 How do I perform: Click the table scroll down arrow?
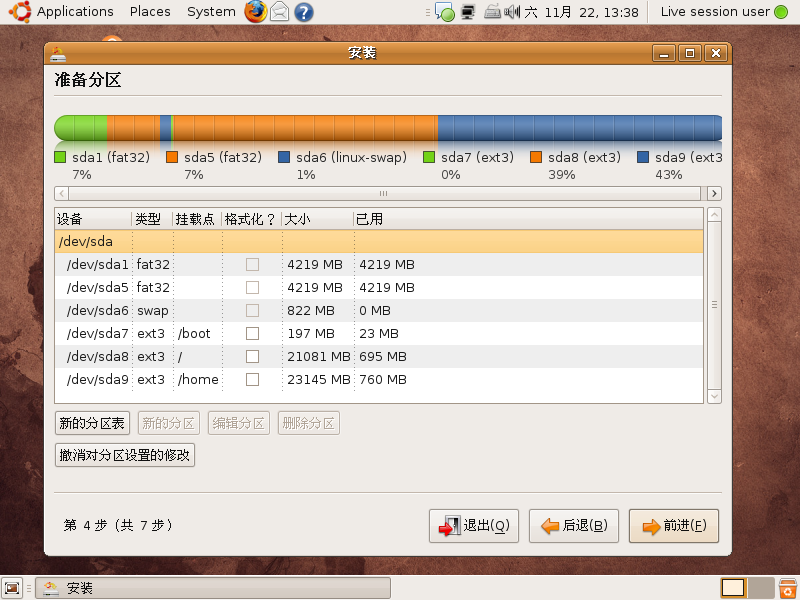click(x=714, y=396)
